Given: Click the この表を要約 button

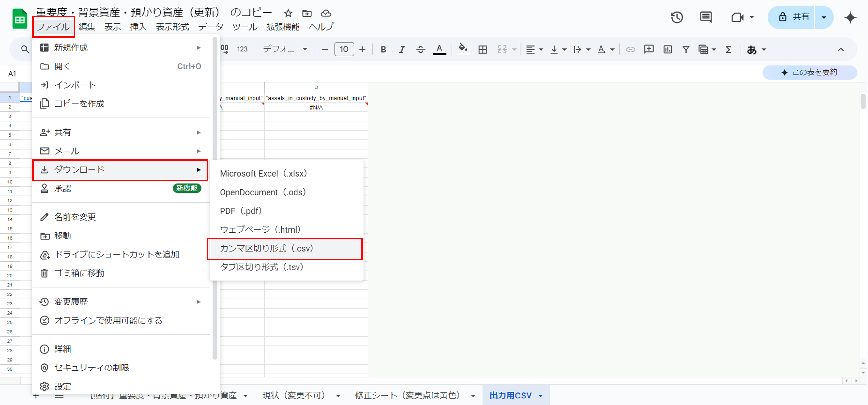Looking at the screenshot, I should point(809,72).
